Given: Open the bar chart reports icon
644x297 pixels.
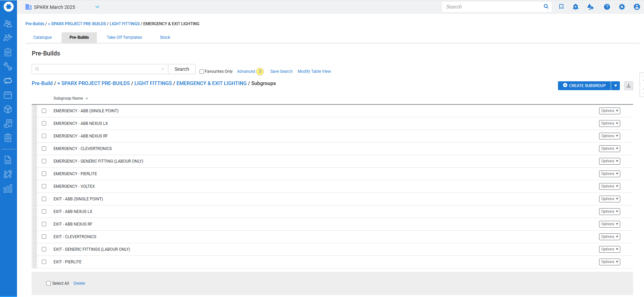Looking at the screenshot, I should (8, 189).
